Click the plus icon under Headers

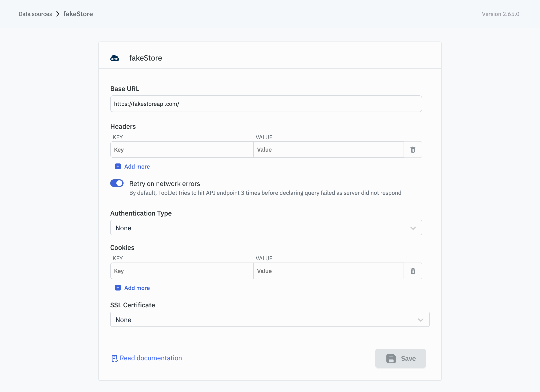[x=118, y=166]
